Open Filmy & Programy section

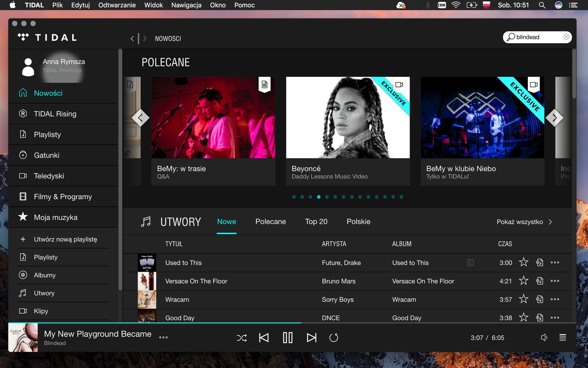coord(64,196)
